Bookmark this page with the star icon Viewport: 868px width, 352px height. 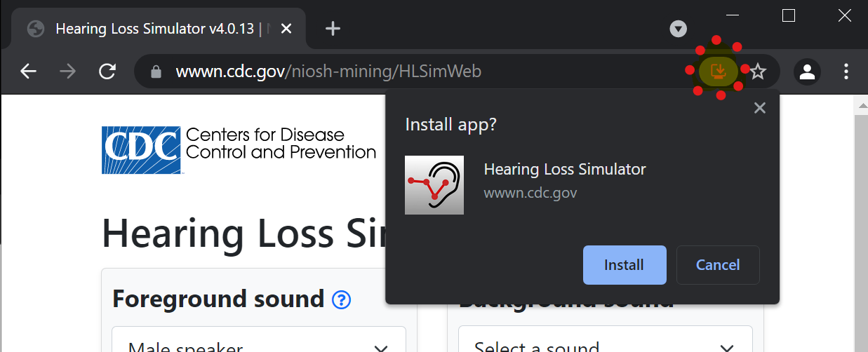pyautogui.click(x=758, y=72)
